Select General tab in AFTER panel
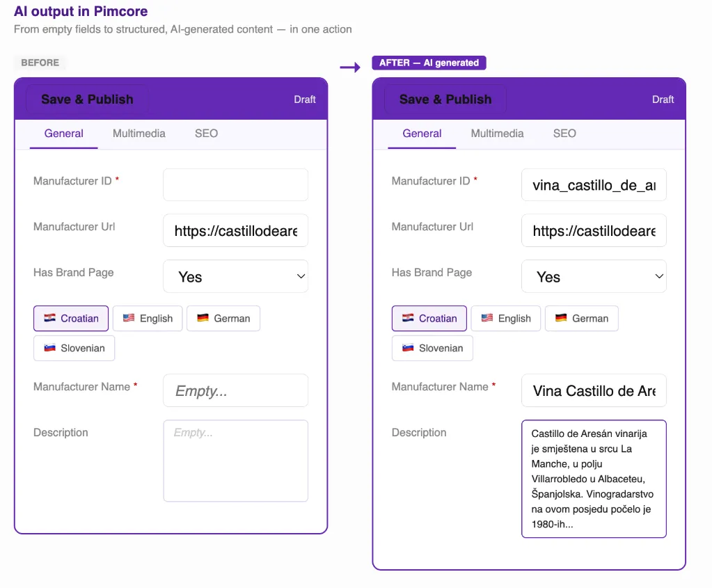This screenshot has width=712, height=588. click(x=422, y=134)
